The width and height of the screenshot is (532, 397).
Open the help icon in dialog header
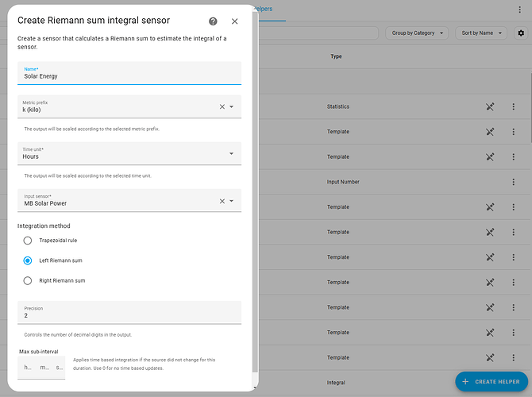(x=213, y=21)
